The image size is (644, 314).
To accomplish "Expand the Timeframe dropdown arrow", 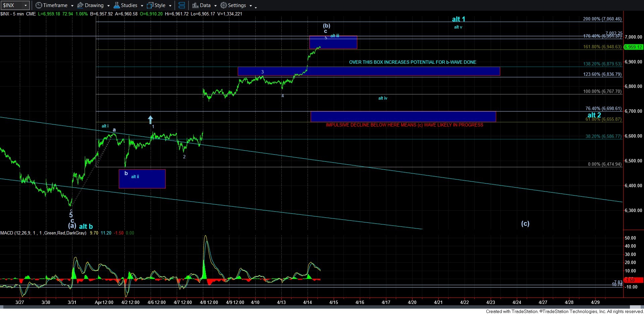I will 72,6.
